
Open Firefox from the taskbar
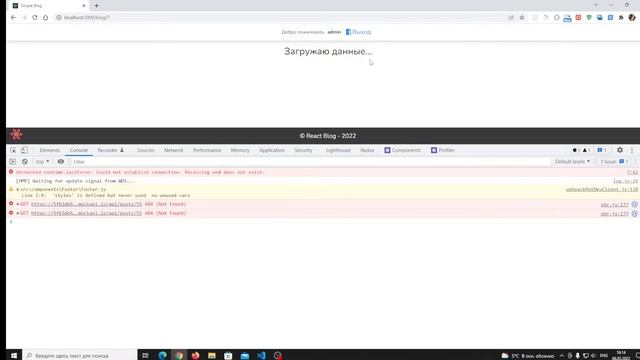coord(196,356)
